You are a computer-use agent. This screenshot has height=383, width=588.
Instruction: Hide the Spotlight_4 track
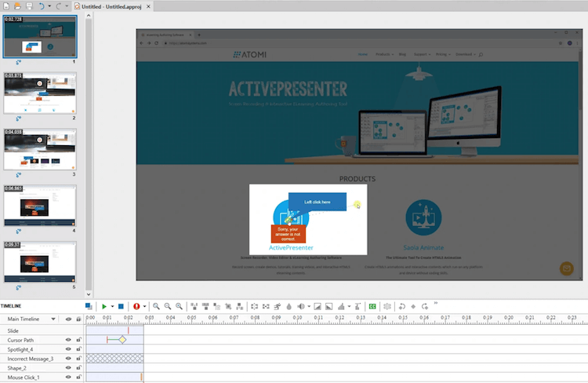(68, 349)
